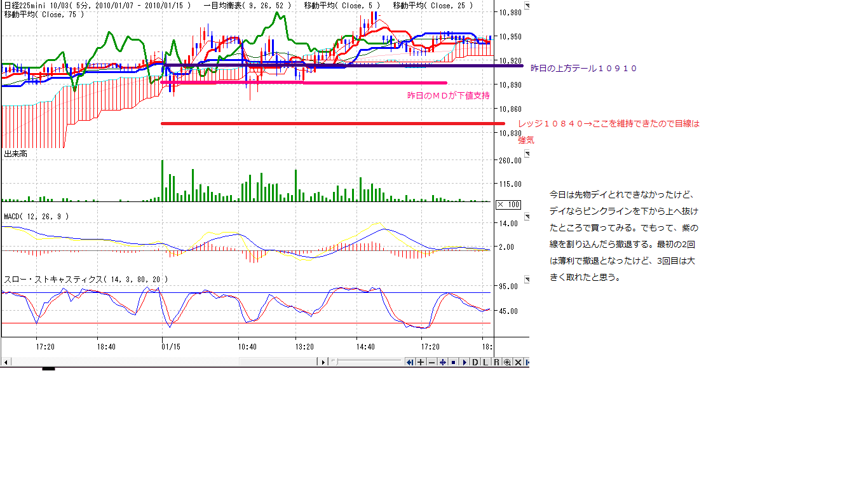Click the plus icon to zoom in chart
This screenshot has width=868, height=488.
coord(421,362)
